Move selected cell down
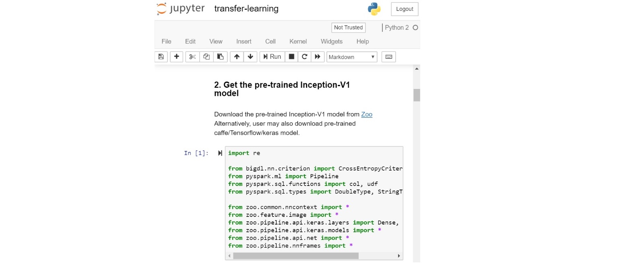644x264 pixels. click(x=250, y=57)
